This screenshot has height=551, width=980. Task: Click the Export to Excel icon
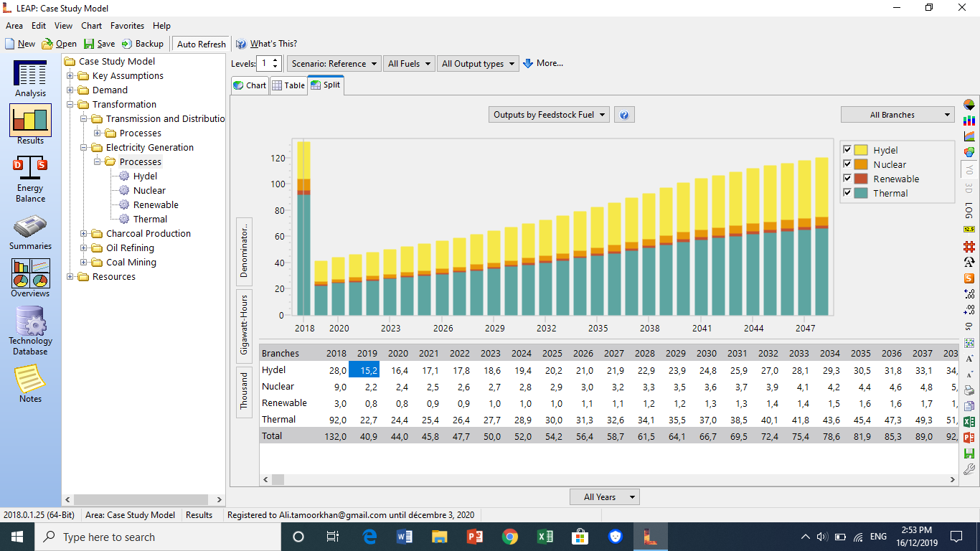point(969,422)
